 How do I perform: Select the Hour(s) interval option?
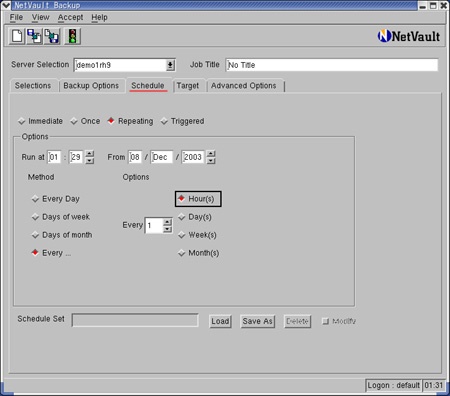pyautogui.click(x=198, y=199)
